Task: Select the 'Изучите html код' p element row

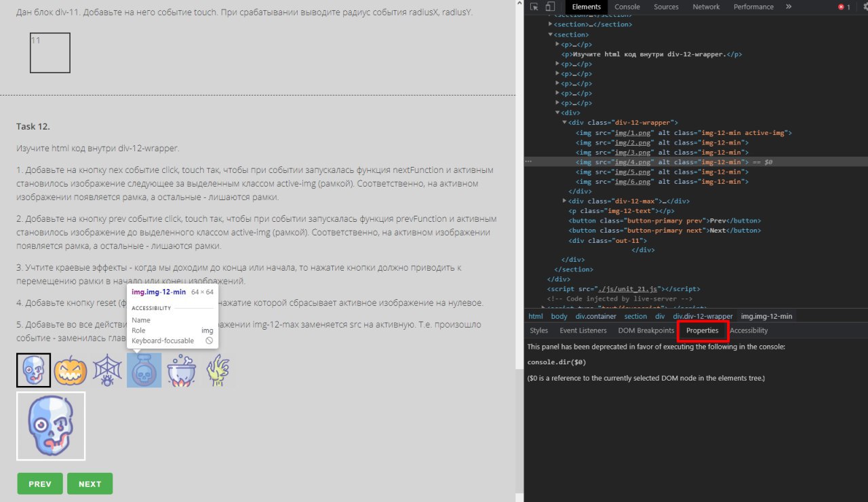Action: click(x=652, y=54)
